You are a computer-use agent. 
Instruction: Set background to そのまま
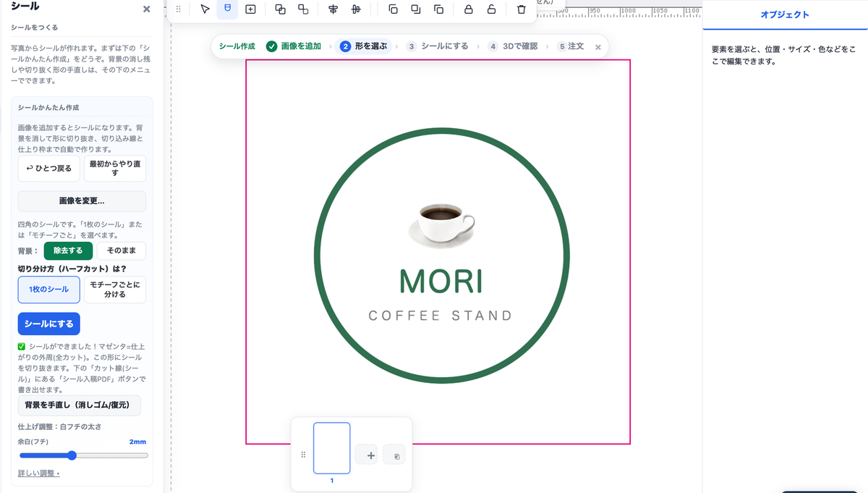coord(122,250)
